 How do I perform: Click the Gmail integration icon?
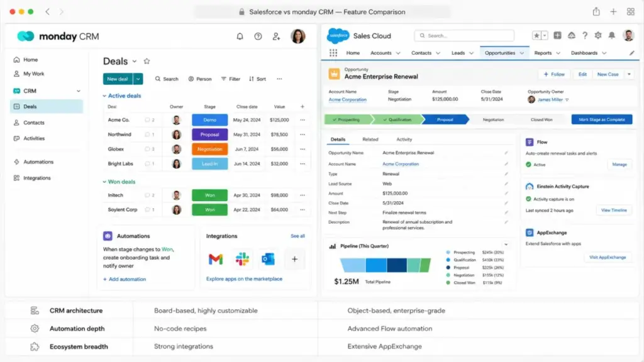(x=216, y=259)
